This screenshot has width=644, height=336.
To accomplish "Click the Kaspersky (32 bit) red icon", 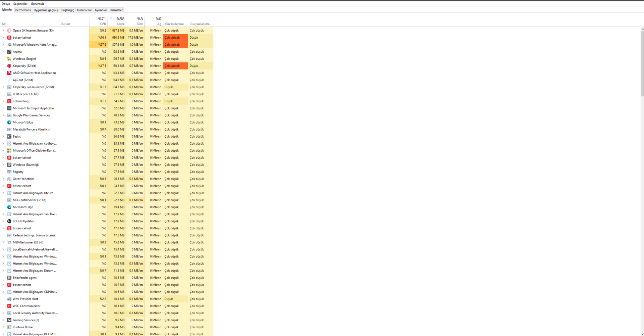I will click(x=9, y=66).
